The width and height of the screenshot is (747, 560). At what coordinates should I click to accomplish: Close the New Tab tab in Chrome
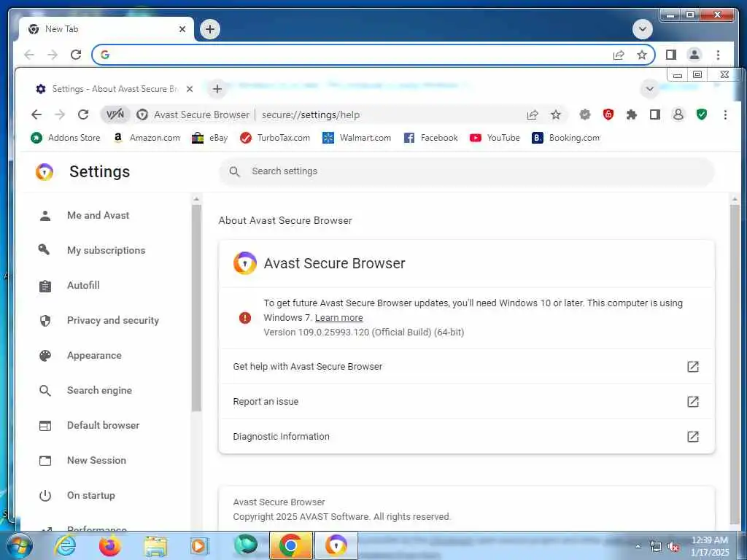point(182,29)
